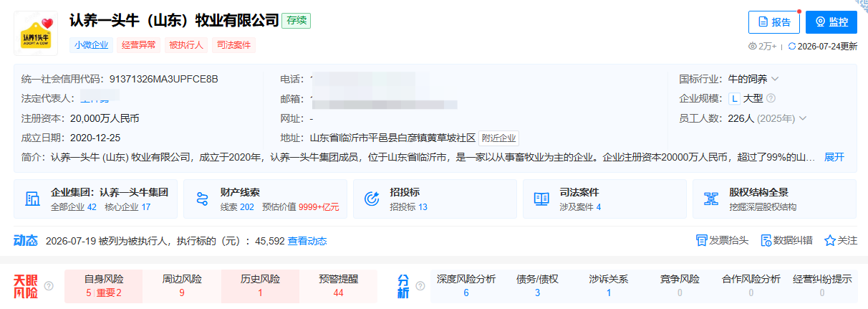Open 经营纠纷提示 item
The image size is (868, 309).
pyautogui.click(x=822, y=285)
